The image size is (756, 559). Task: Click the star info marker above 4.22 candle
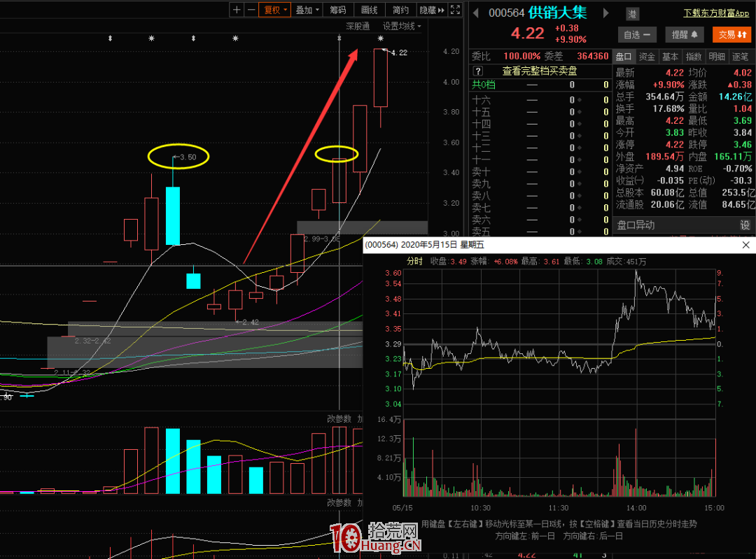[380, 38]
